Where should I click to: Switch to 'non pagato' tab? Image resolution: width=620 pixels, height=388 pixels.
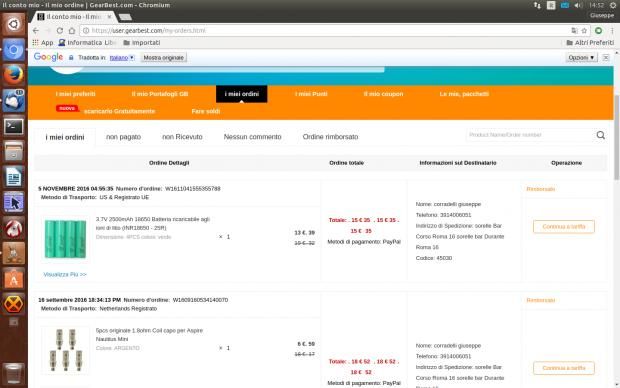(123, 137)
